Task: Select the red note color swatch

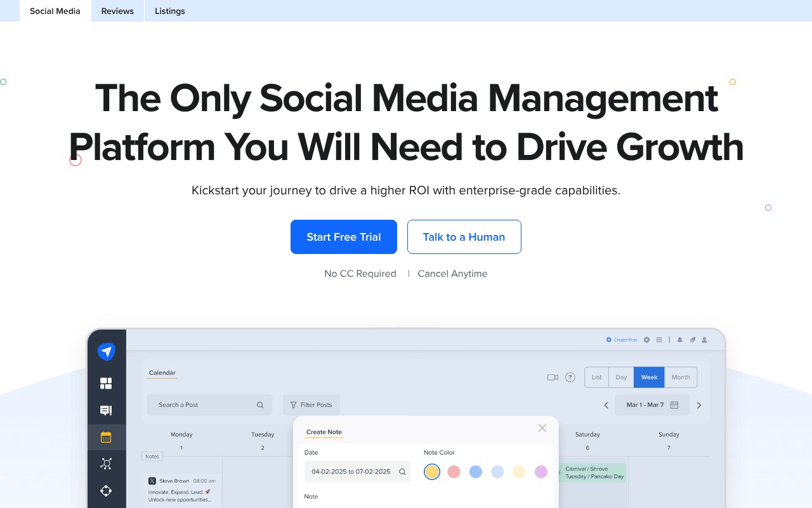Action: [454, 472]
